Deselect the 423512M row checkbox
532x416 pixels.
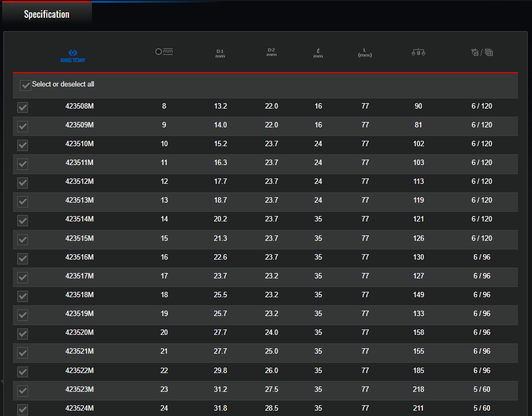(x=23, y=183)
